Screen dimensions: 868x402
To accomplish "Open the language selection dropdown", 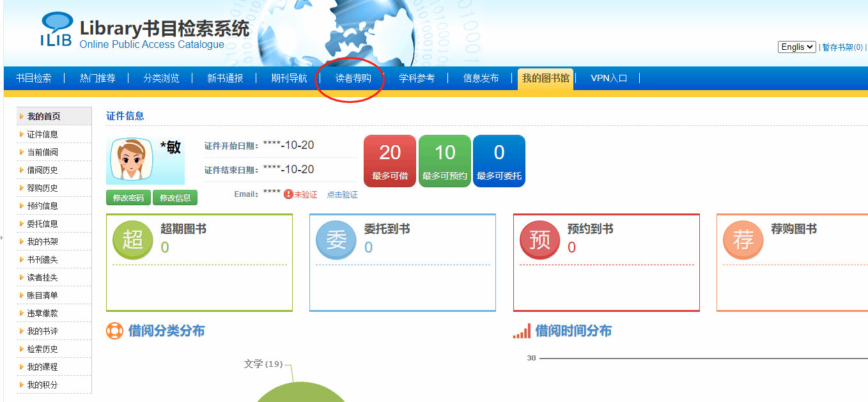I will click(x=796, y=47).
